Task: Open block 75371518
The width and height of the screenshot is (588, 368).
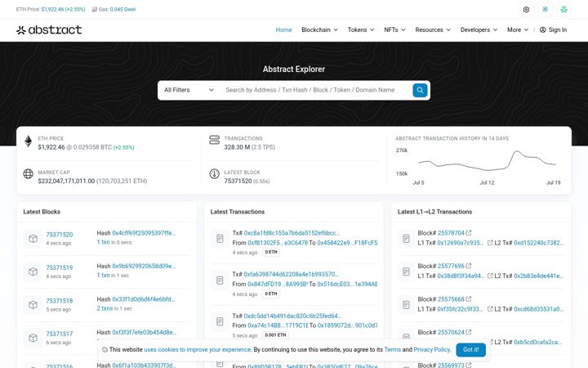Action: pyautogui.click(x=60, y=301)
